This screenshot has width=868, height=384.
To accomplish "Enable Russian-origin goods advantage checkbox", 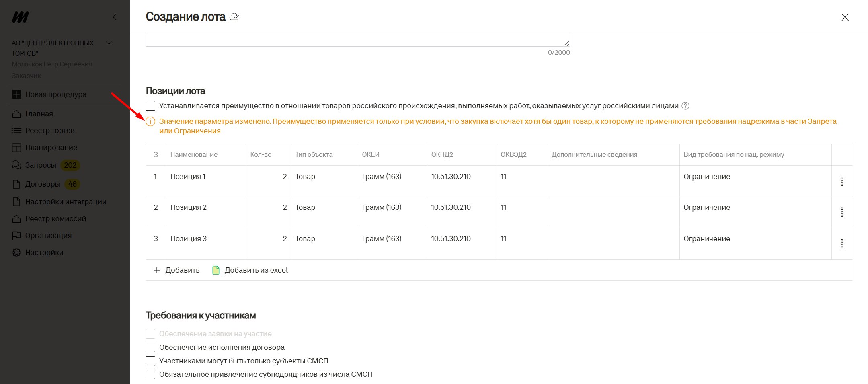I will click(150, 106).
